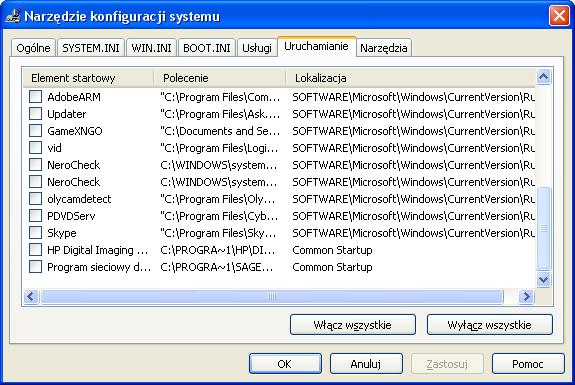Tick the Skype startup checkbox
Viewport: 575px width, 385px height.
[x=35, y=233]
